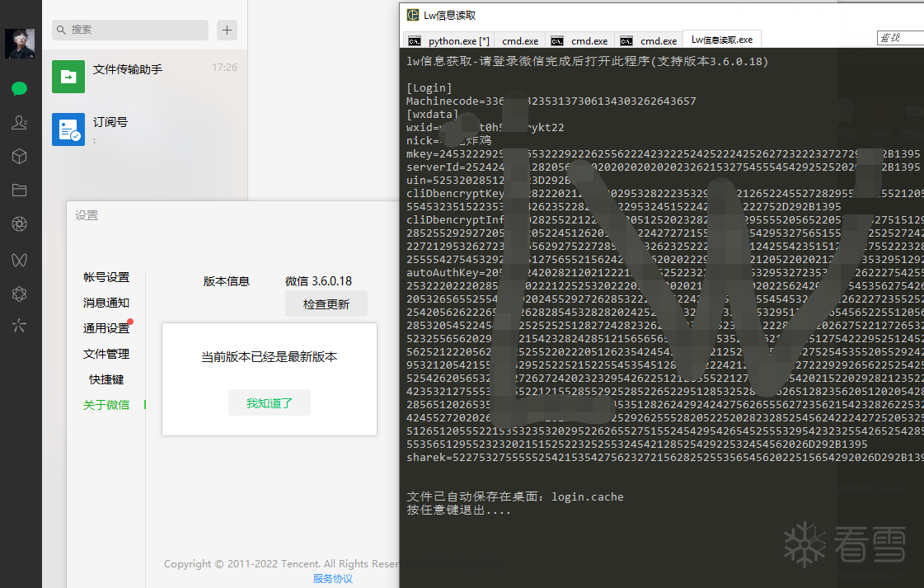Open the Favorites cube icon in sidebar
This screenshot has height=588, width=924.
point(20,157)
